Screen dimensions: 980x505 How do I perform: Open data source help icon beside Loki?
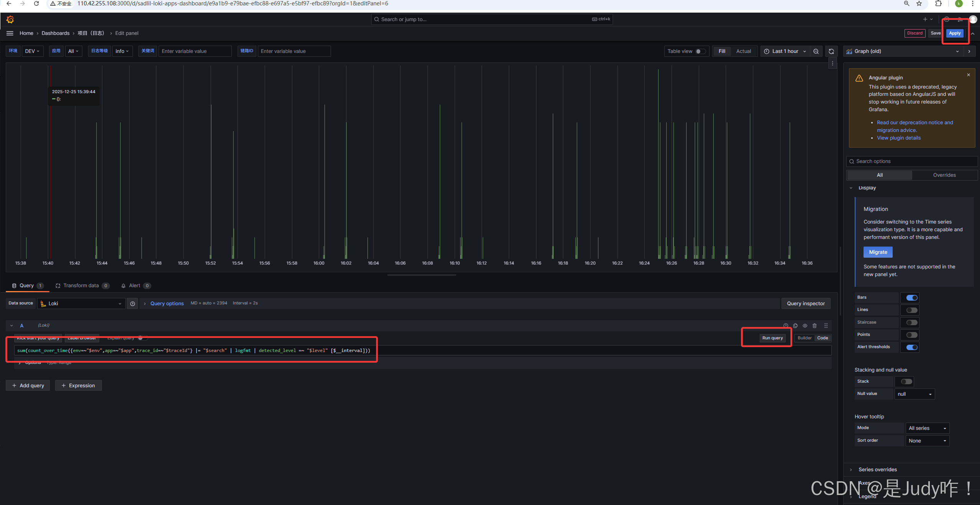tap(133, 304)
